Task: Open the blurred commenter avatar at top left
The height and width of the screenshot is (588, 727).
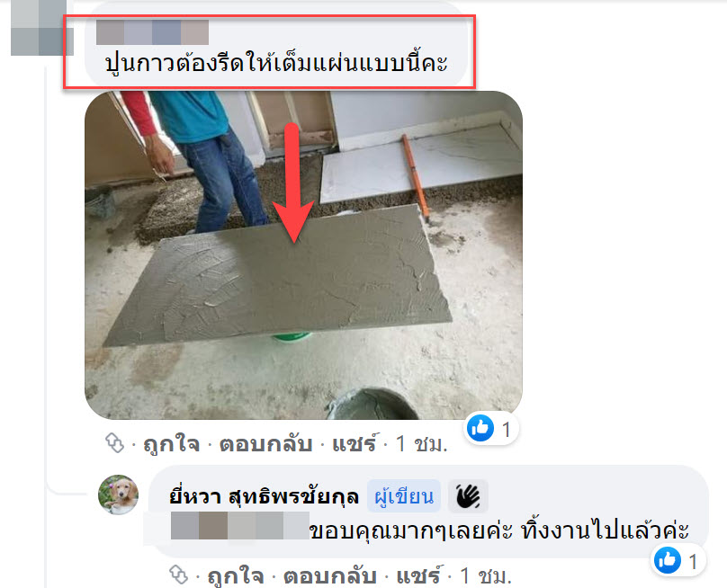Action: click(41, 28)
